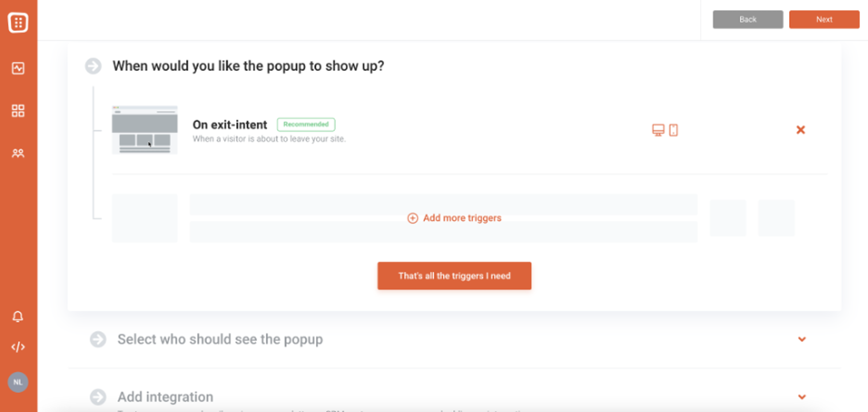Expand the Select who should see the popup section

pyautogui.click(x=220, y=339)
